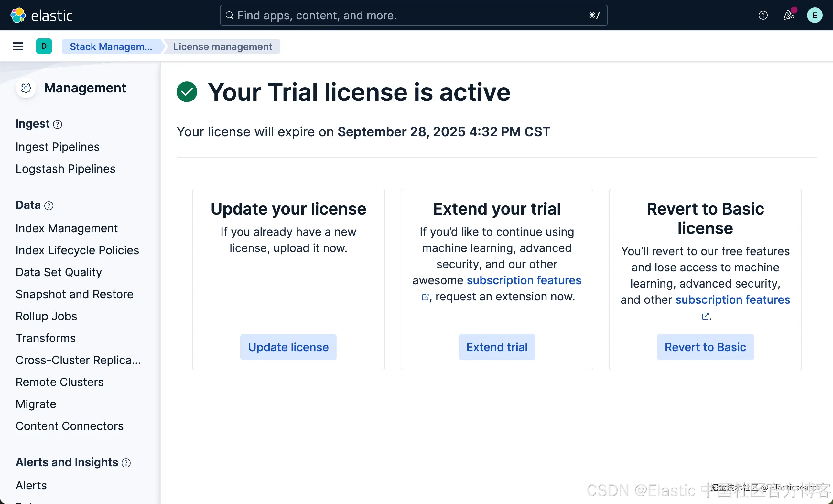Click the Data section help icon
833x504 pixels.
[x=49, y=206]
